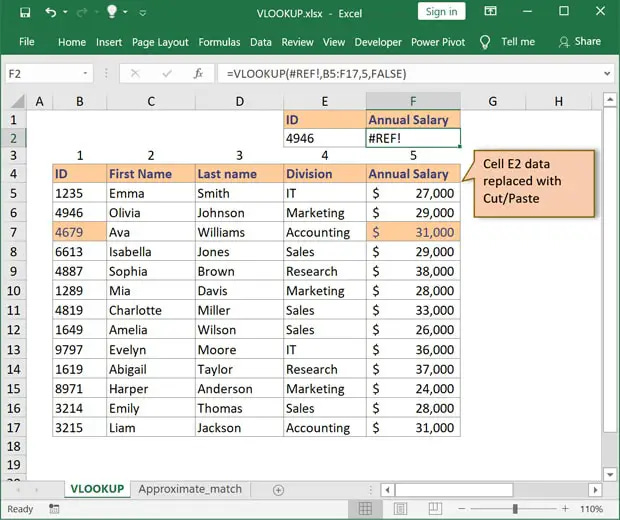The width and height of the screenshot is (620, 520).
Task: Select column B header
Action: click(x=79, y=101)
